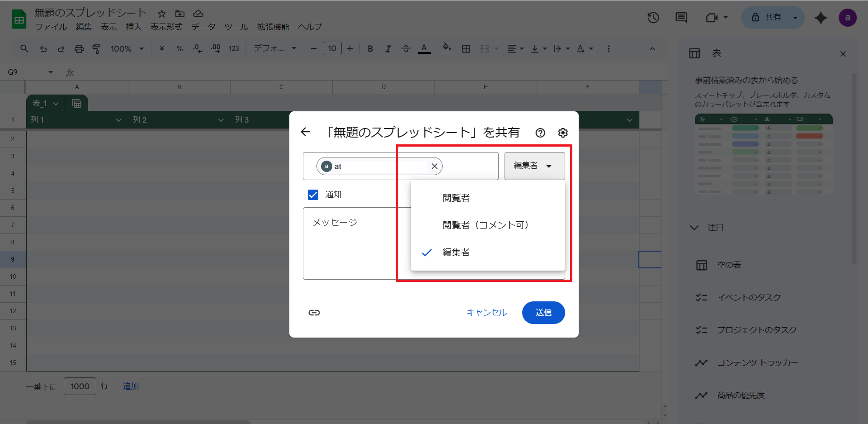Remove the recipient chip with the X icon

(434, 166)
